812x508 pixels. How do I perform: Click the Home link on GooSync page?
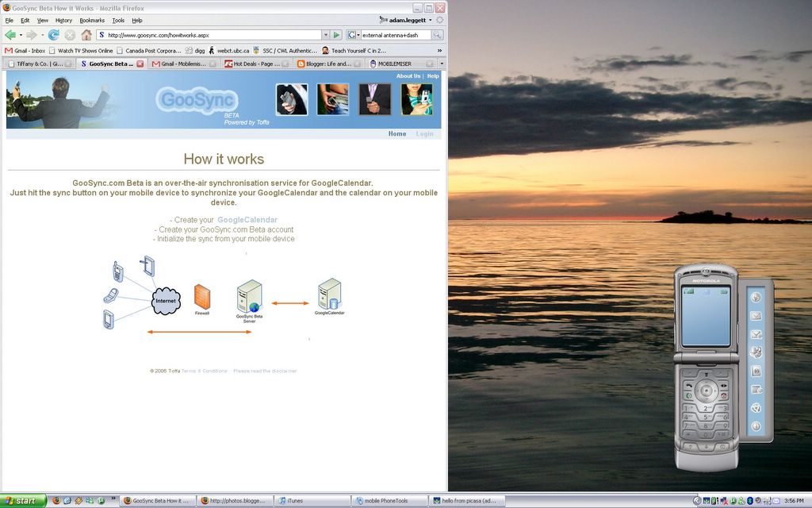click(397, 133)
